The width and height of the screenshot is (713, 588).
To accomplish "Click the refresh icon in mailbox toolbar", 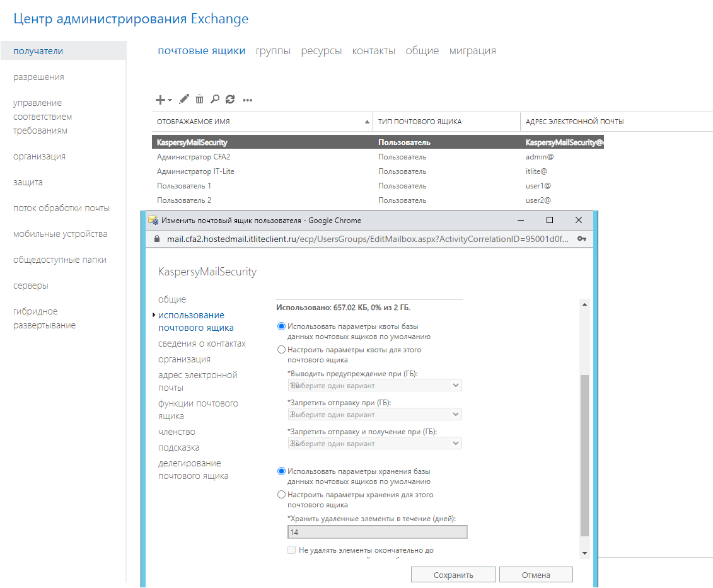I will coord(230,99).
